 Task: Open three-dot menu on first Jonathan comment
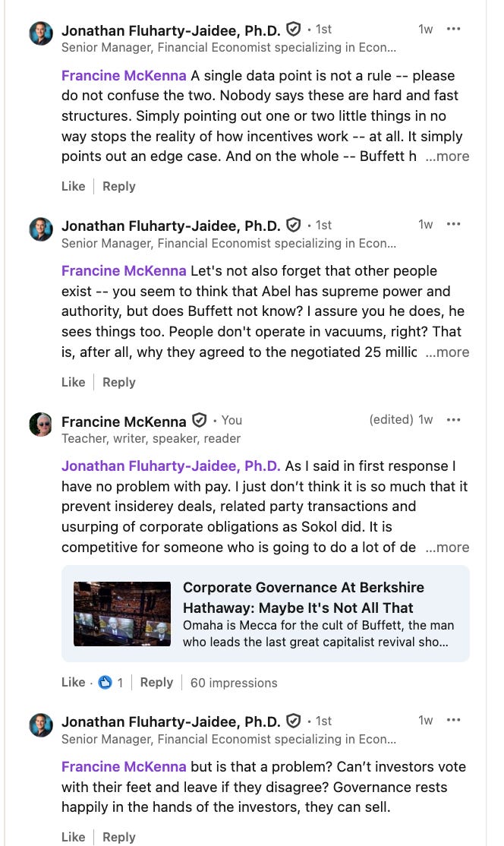tap(453, 29)
